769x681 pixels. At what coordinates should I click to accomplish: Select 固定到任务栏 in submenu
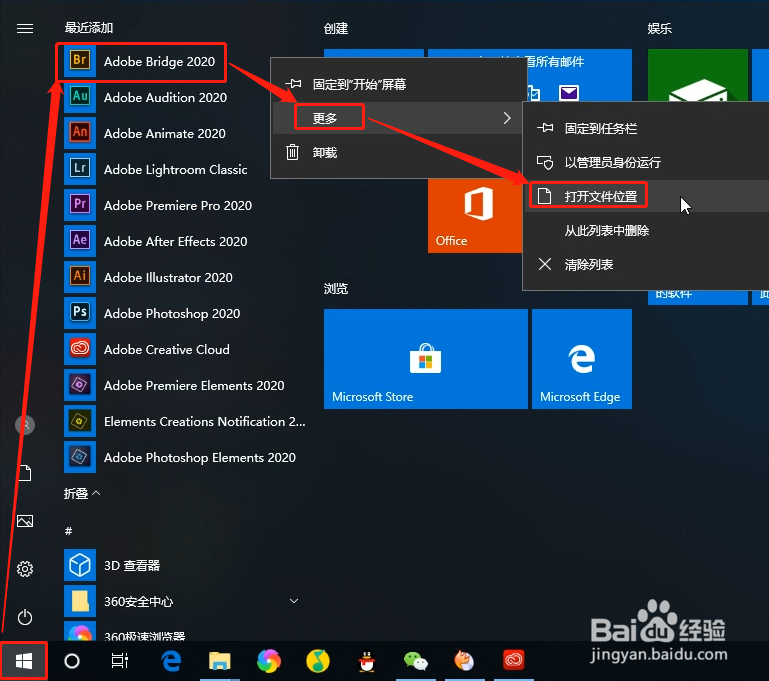(646, 128)
